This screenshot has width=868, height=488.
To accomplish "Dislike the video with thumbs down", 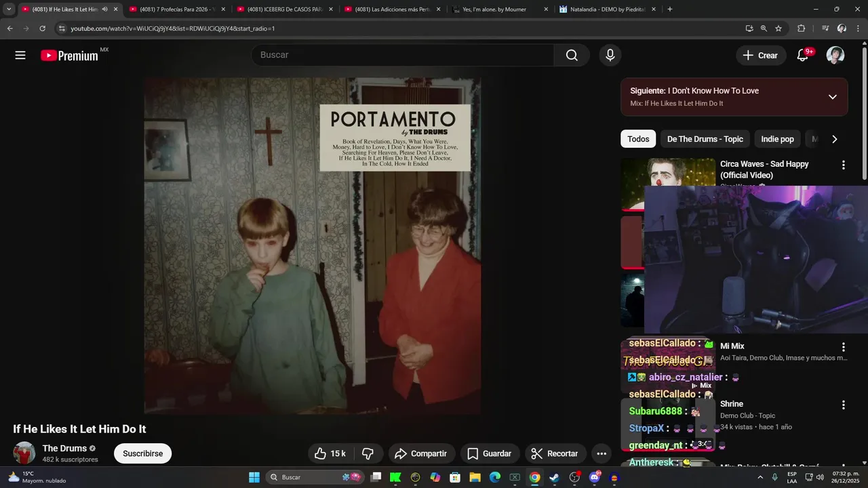I will [368, 453].
